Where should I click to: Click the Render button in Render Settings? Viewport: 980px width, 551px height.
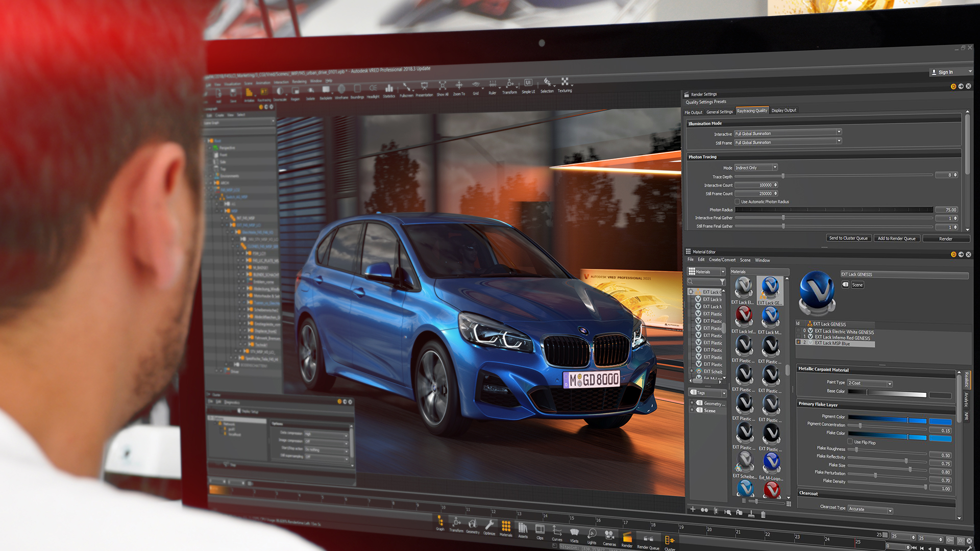pos(946,239)
